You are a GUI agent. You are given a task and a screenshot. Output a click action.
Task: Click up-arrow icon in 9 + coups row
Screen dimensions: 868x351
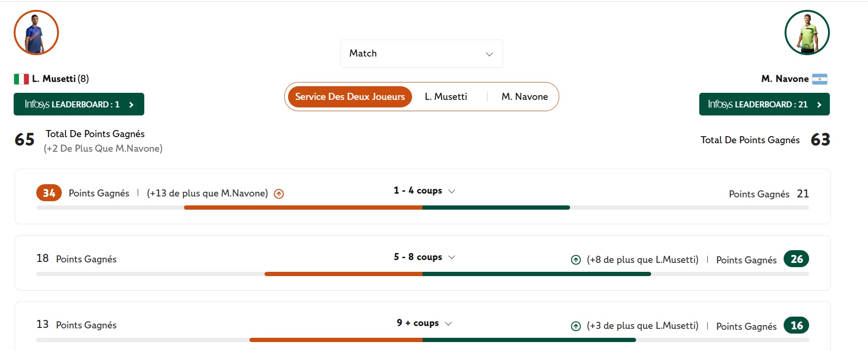point(576,326)
